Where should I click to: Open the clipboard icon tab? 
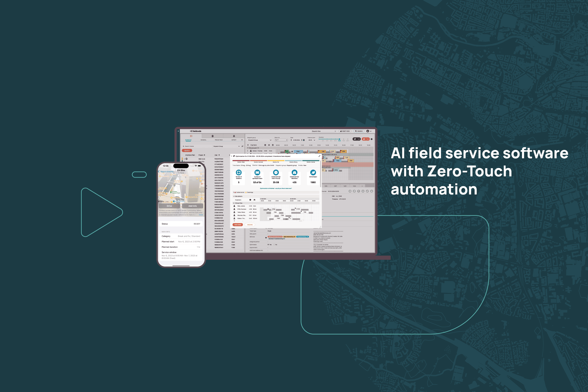point(213,136)
